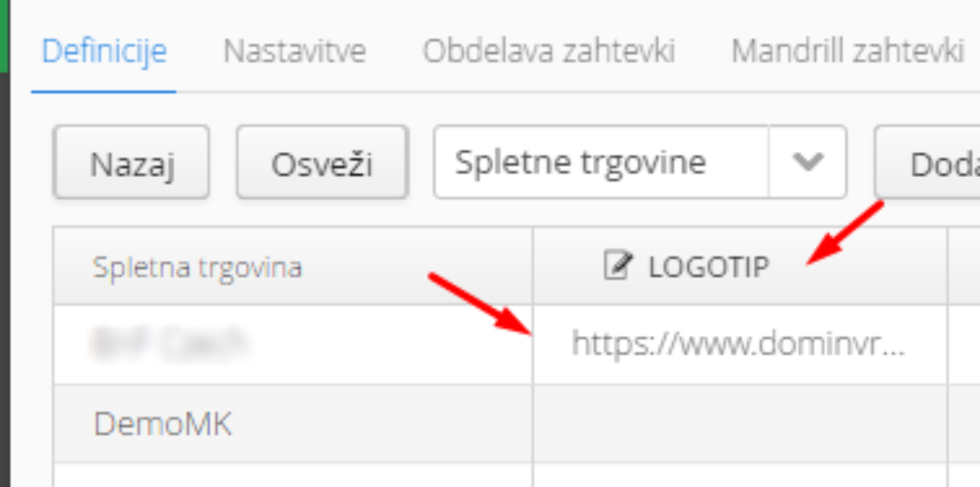This screenshot has height=487, width=980.
Task: Click the empty LOGOTIP cell in third row
Action: [x=740, y=475]
